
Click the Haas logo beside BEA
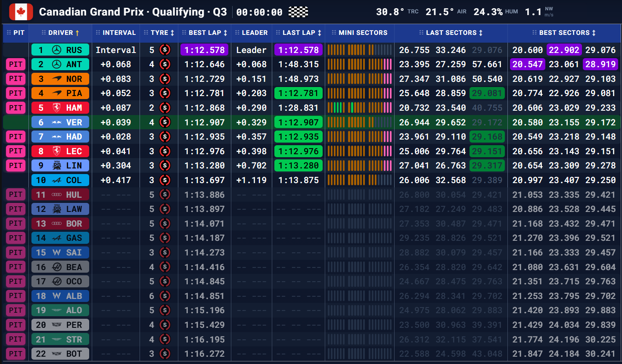56,267
